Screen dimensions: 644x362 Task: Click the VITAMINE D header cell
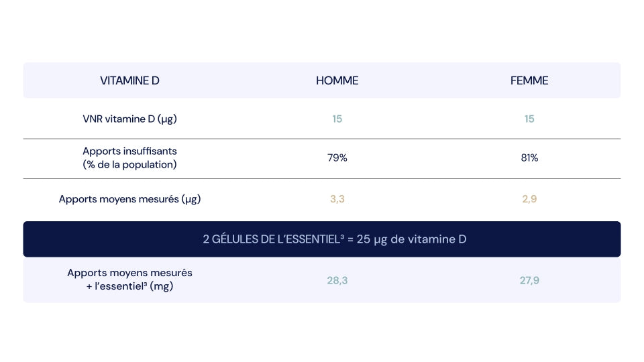(129, 80)
